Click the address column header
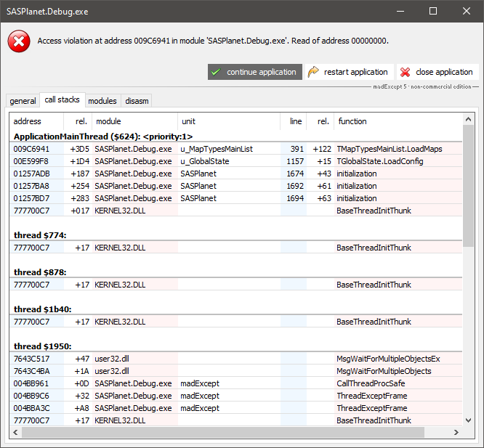The height and width of the screenshot is (448, 484). [36, 121]
